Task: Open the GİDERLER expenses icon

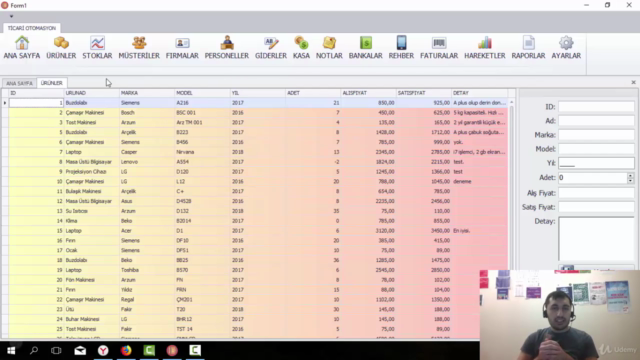Action: click(271, 48)
